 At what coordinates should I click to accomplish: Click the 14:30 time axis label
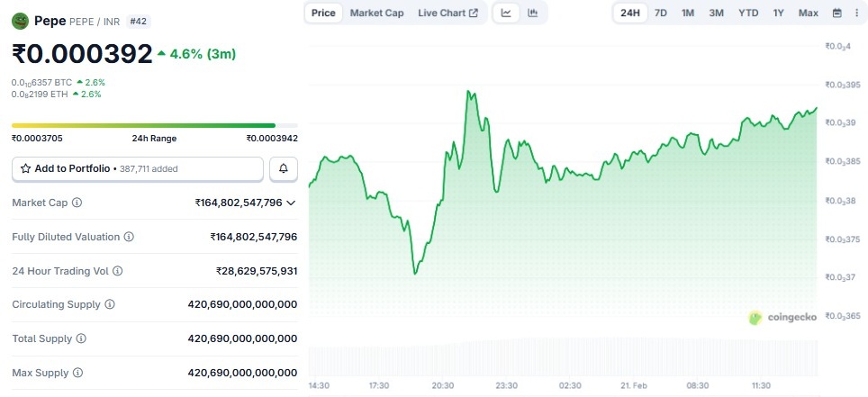[x=319, y=386]
